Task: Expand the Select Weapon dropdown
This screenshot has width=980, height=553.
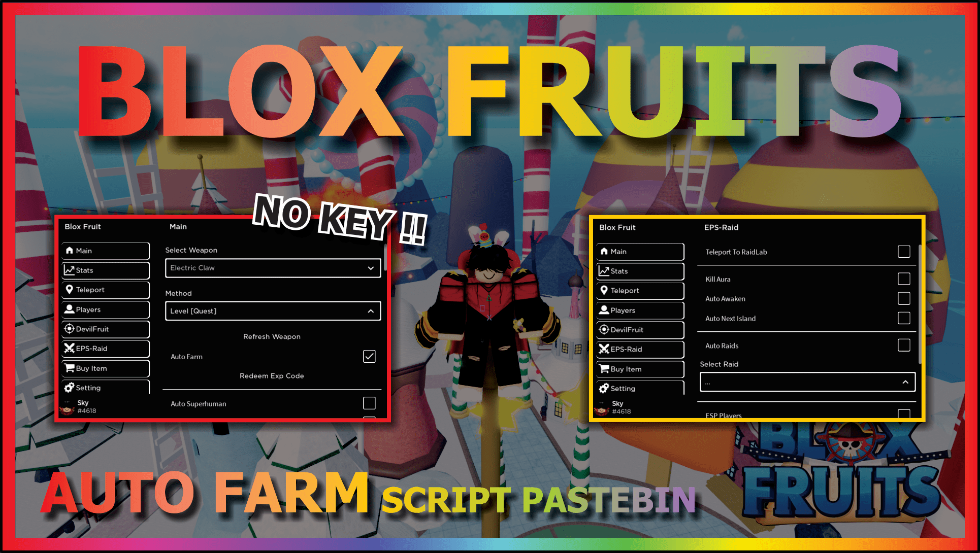Action: 369,268
